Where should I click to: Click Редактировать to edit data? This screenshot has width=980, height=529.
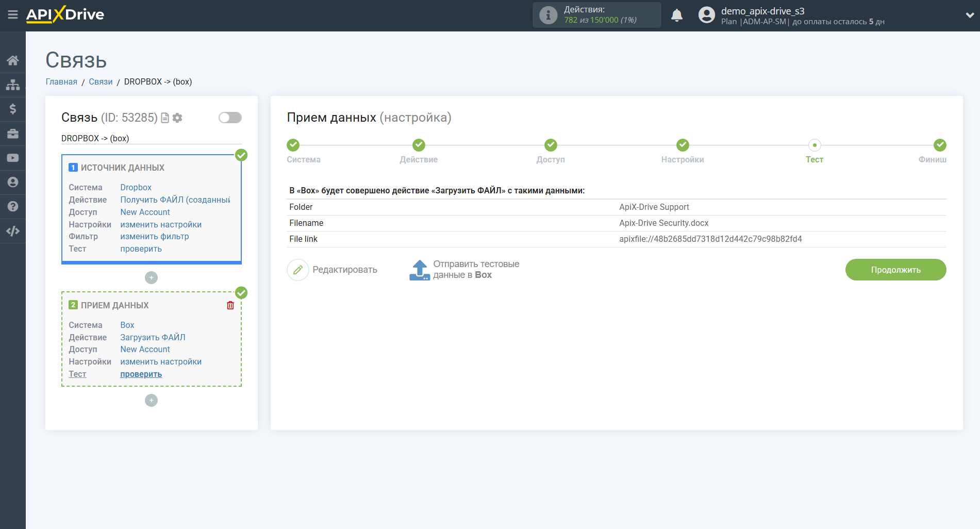(333, 270)
